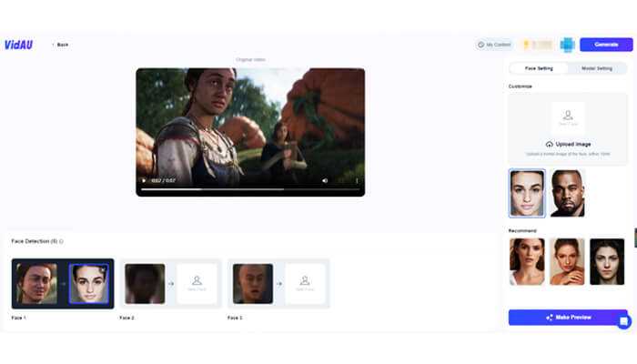Click the Generate button

pos(606,44)
